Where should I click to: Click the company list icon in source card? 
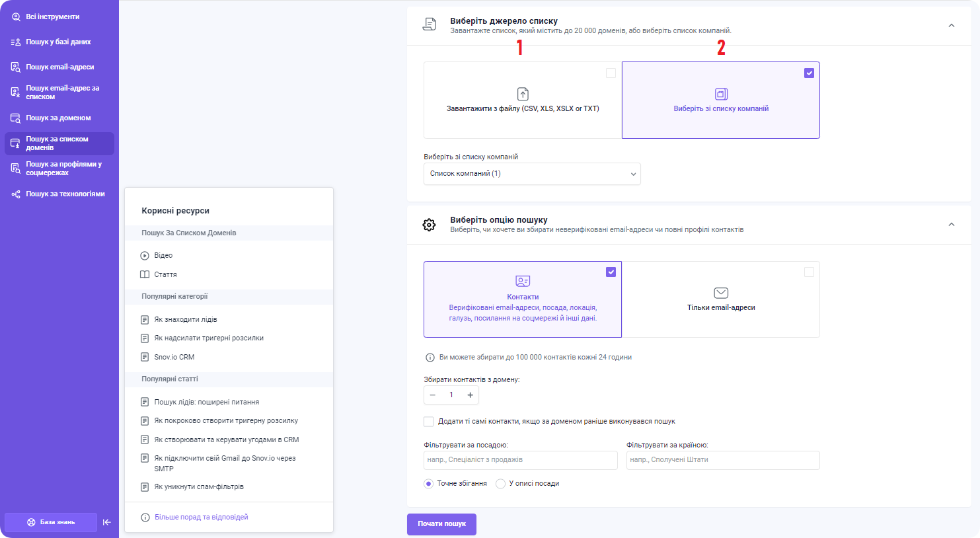(x=721, y=94)
